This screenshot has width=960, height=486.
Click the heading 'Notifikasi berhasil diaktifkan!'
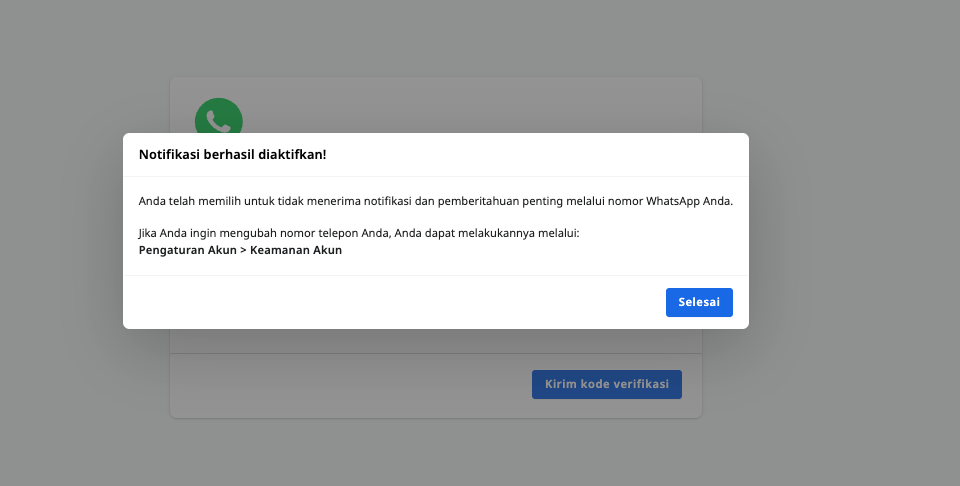tap(233, 154)
